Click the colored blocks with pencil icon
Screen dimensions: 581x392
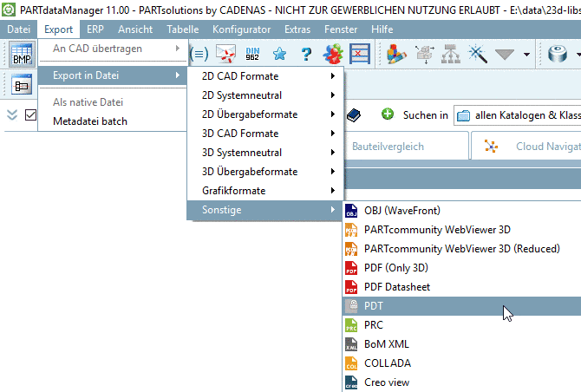(x=396, y=54)
